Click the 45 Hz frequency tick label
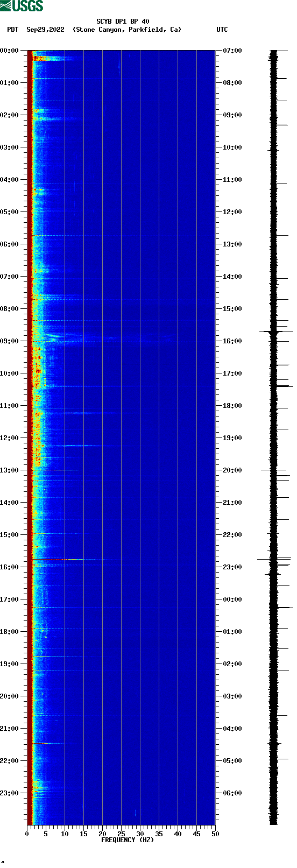Image resolution: width=297 pixels, height=868 pixels. pos(196,834)
